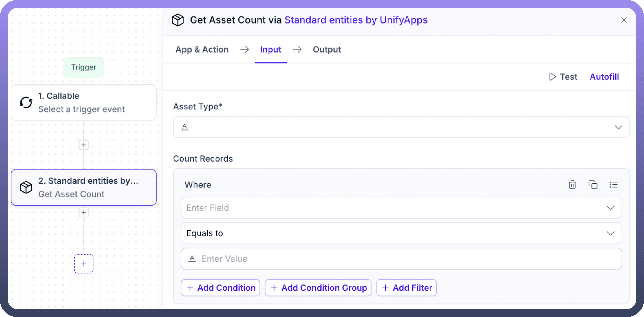The image size is (644, 317).
Task: Add step between Callable and Standard entities
Action: 84,145
